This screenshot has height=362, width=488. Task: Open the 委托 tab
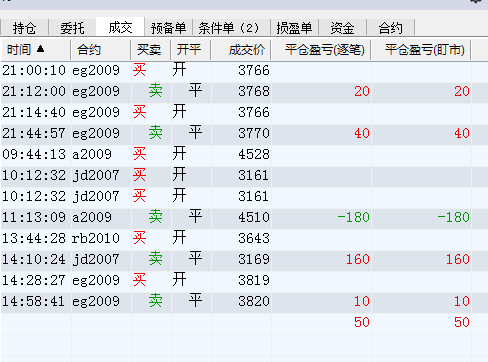[x=72, y=28]
